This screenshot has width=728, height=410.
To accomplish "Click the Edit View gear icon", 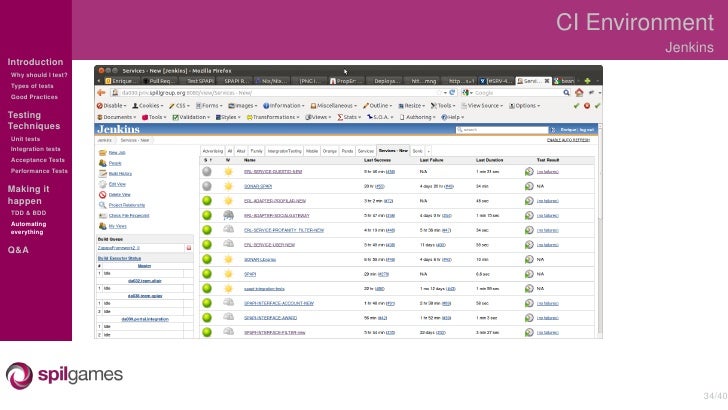I will 103,184.
